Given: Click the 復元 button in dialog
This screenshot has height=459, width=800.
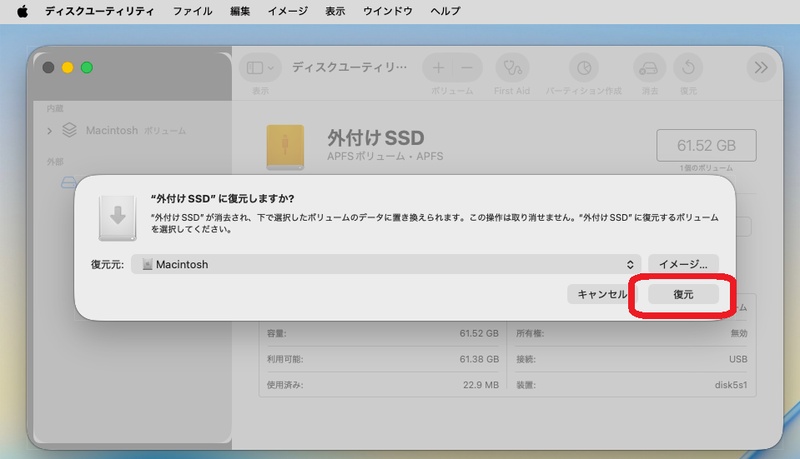Looking at the screenshot, I should [x=683, y=294].
